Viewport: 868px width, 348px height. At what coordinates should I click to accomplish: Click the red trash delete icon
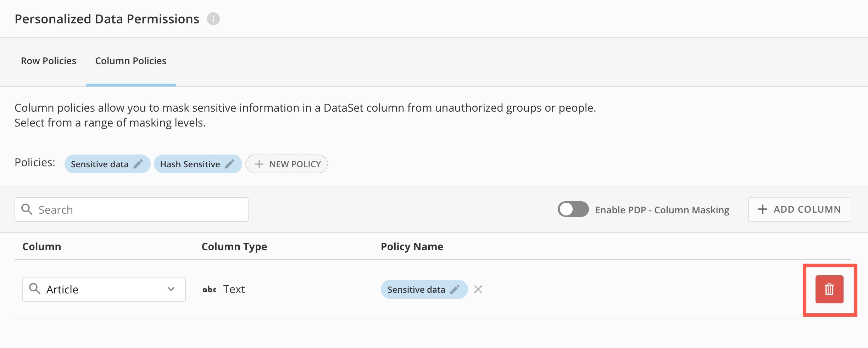(829, 289)
